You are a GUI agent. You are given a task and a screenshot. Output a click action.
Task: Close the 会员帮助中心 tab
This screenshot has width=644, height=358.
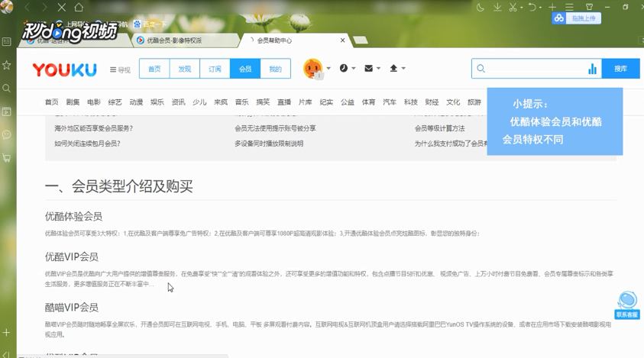click(x=342, y=40)
